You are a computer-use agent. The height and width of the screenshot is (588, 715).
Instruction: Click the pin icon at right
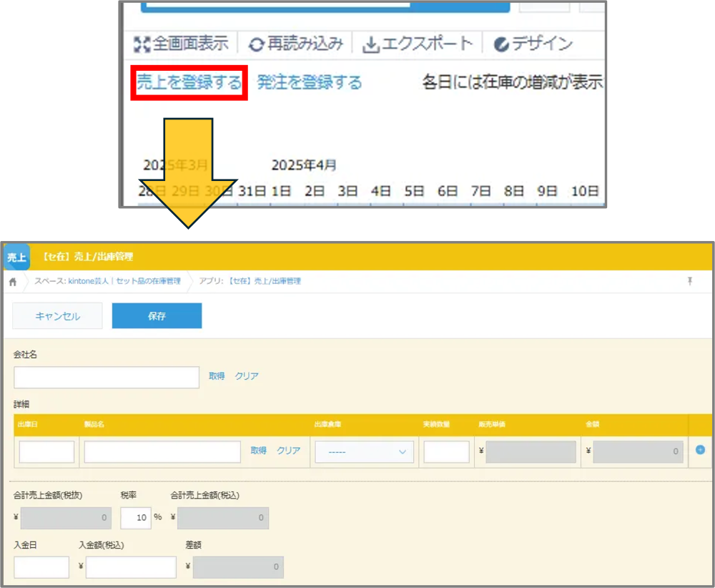(x=690, y=282)
